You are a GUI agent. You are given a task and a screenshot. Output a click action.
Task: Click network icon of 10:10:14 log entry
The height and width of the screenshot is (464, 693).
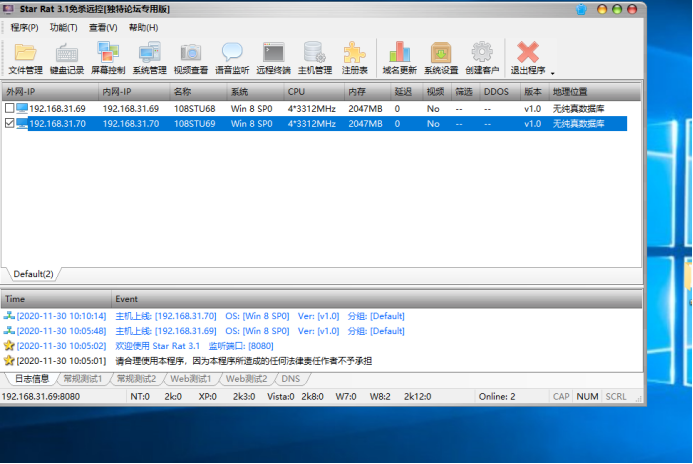(9, 316)
